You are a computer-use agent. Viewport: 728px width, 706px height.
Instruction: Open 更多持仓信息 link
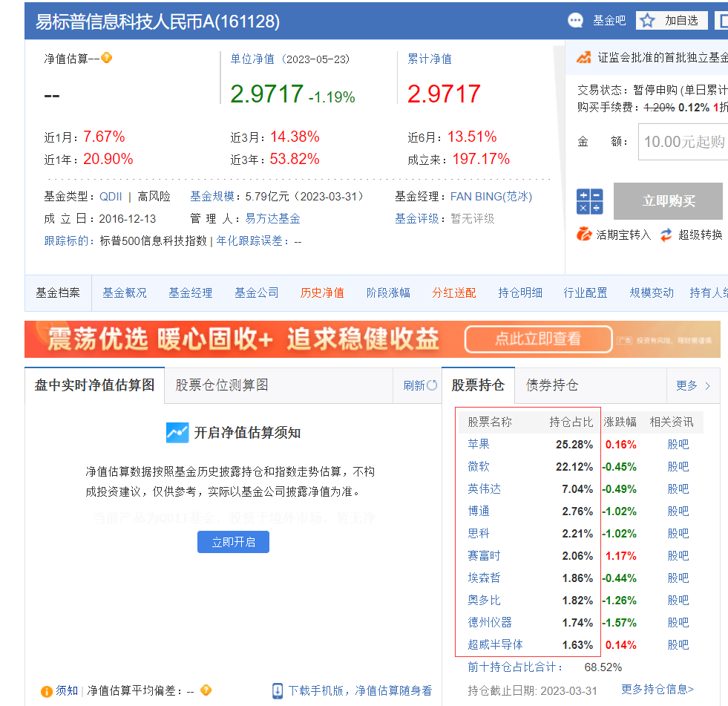tap(657, 689)
